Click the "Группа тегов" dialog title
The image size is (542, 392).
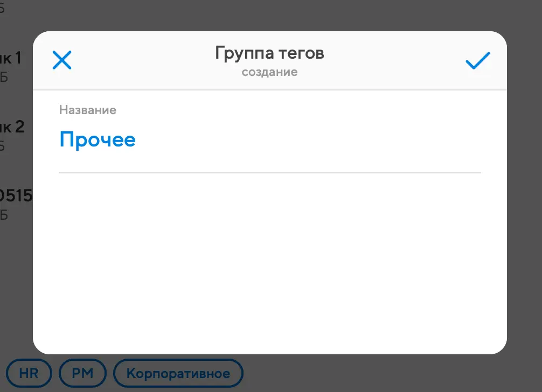(269, 53)
